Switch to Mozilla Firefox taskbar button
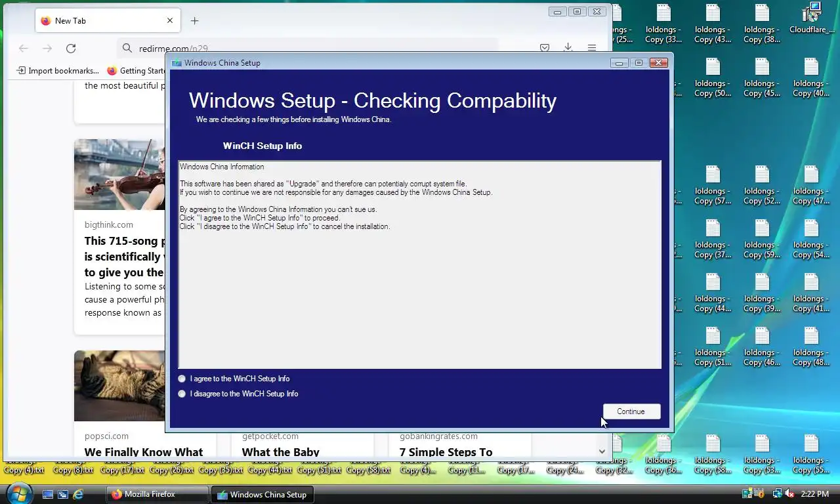Viewport: 840px width, 504px height. 157,494
